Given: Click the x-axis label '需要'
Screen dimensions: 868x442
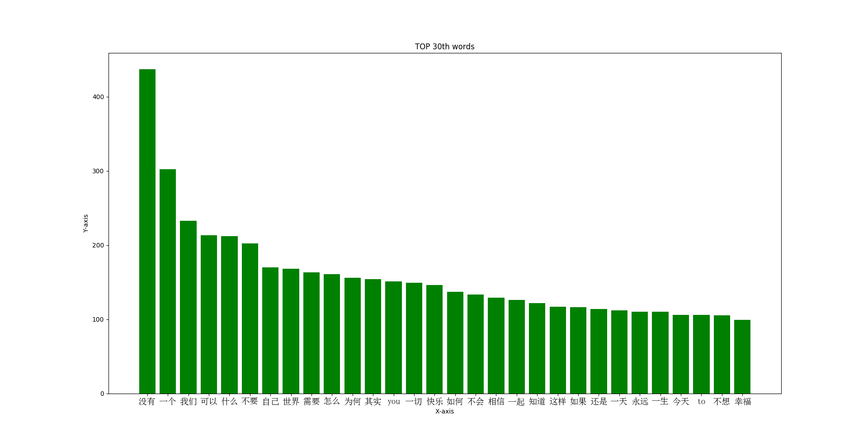Looking at the screenshot, I should point(311,401).
